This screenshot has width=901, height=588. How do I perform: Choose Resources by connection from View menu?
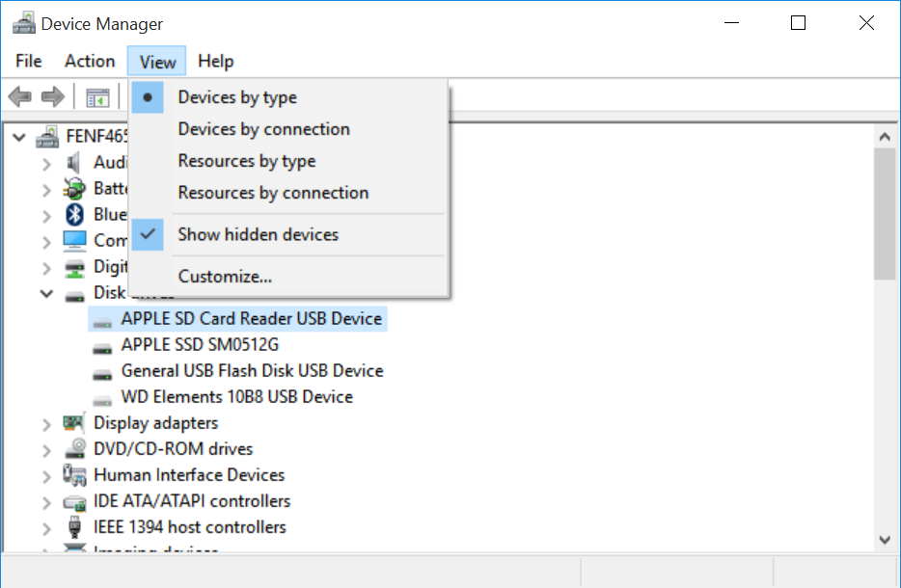[x=273, y=193]
